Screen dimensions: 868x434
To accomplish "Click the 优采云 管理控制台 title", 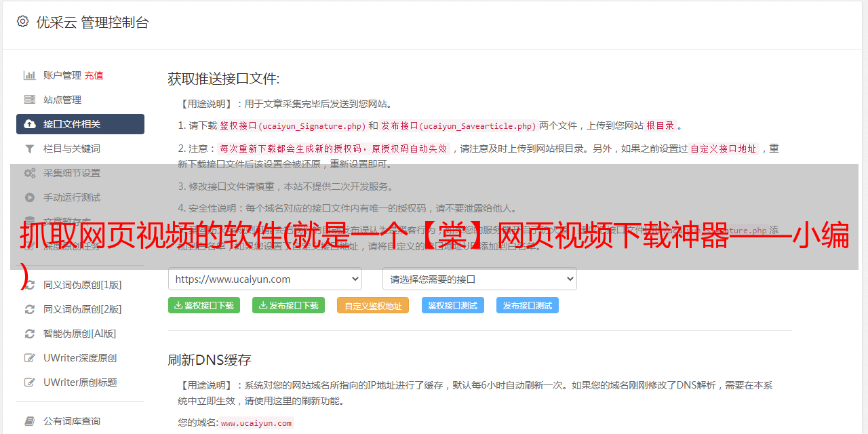I will pyautogui.click(x=92, y=22).
